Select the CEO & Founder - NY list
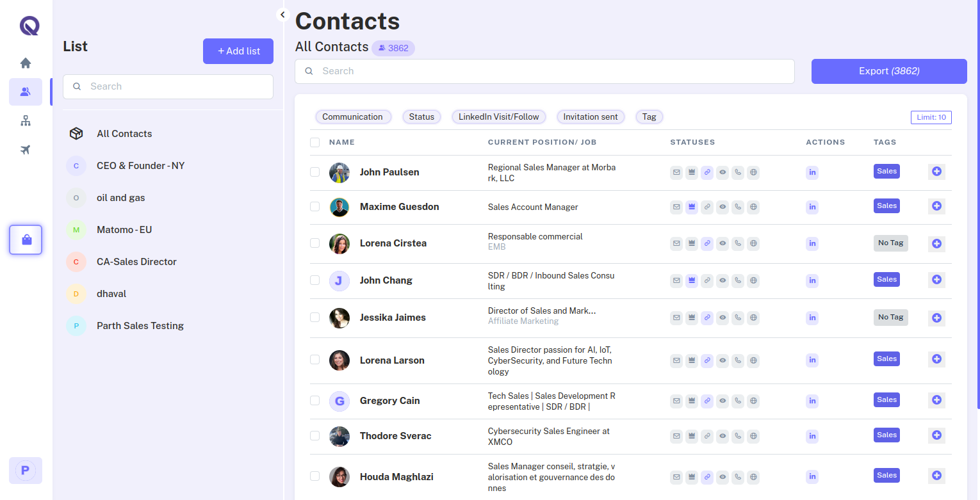The width and height of the screenshot is (980, 500). tap(140, 165)
